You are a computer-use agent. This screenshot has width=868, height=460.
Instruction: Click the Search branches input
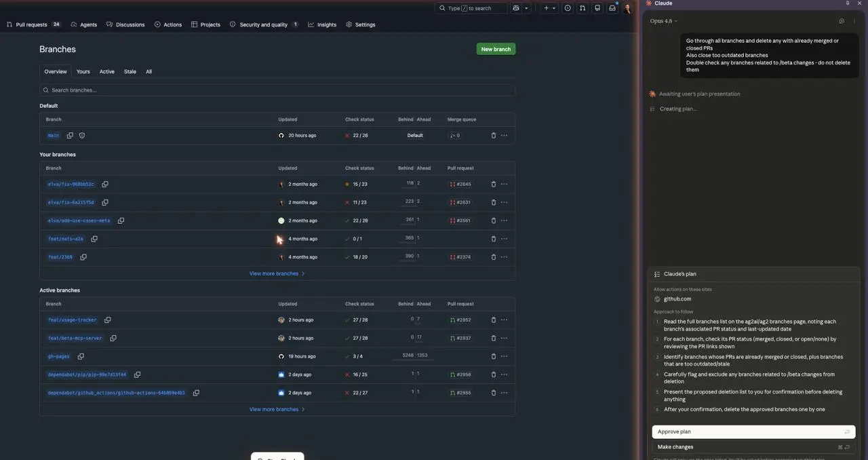pyautogui.click(x=277, y=90)
